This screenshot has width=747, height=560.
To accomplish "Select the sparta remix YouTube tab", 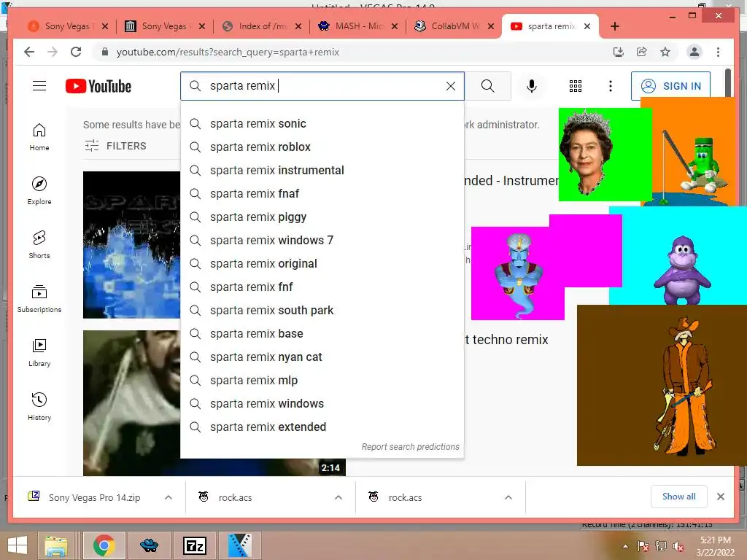I will (x=549, y=26).
